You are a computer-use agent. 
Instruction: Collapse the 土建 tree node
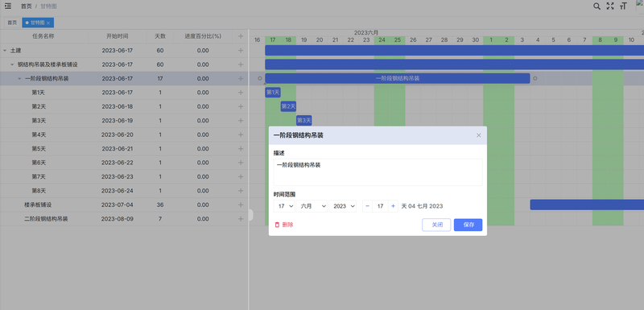[x=5, y=51]
